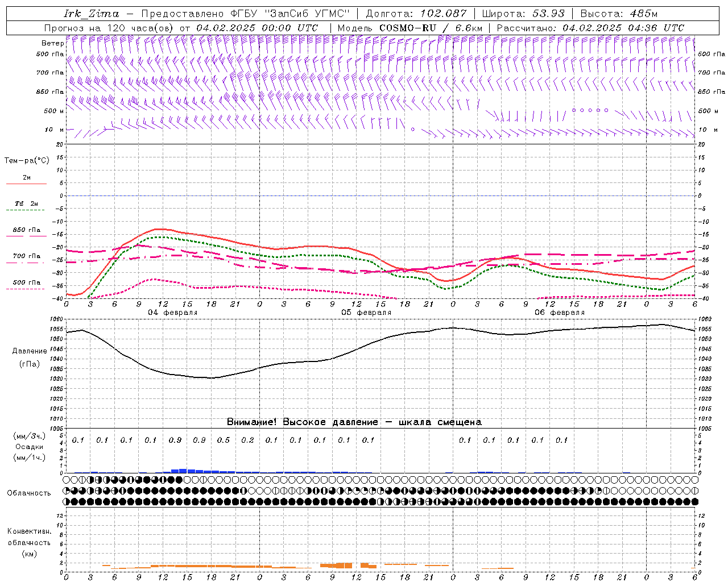The image size is (728, 582).
Task: Click the Облачность cloud cover label
Action: [29, 493]
